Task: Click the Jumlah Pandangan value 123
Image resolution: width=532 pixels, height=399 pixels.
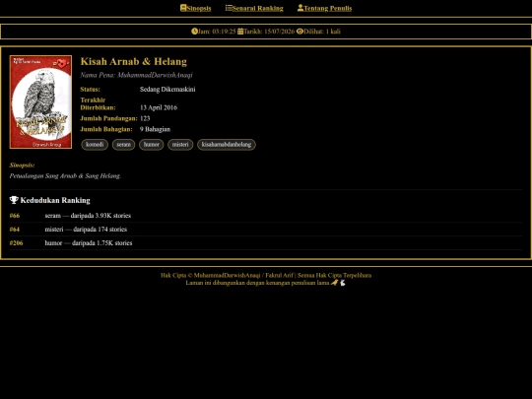Action: pyautogui.click(x=145, y=118)
